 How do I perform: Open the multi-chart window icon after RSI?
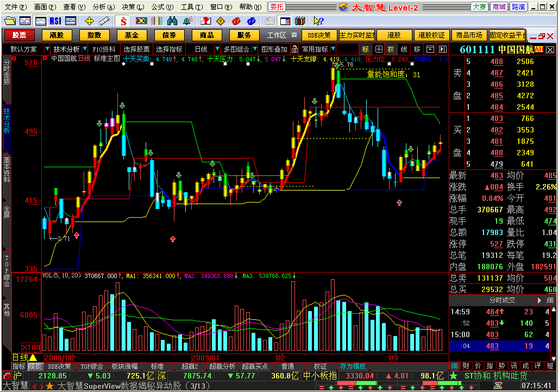pos(71,21)
